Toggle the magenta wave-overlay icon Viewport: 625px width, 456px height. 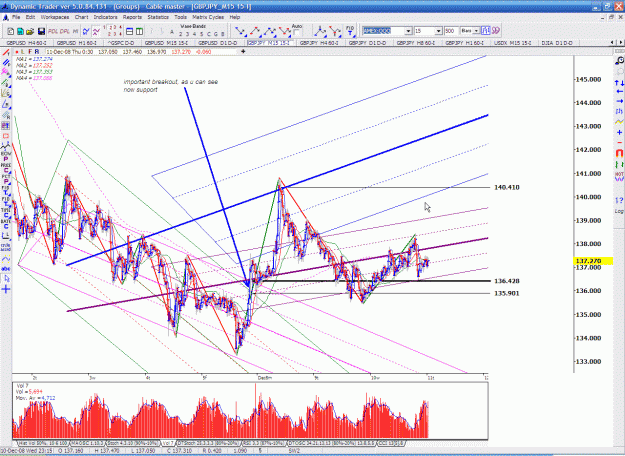click(x=96, y=31)
